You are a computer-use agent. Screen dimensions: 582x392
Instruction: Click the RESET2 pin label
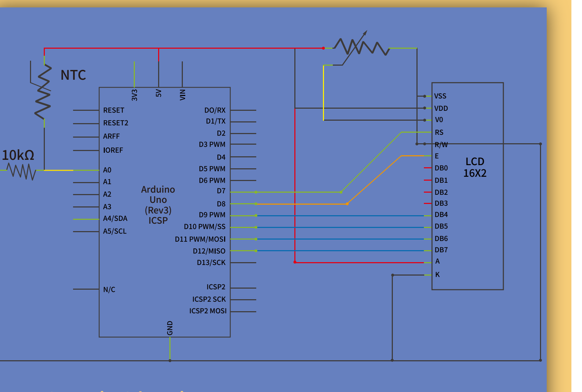click(116, 123)
